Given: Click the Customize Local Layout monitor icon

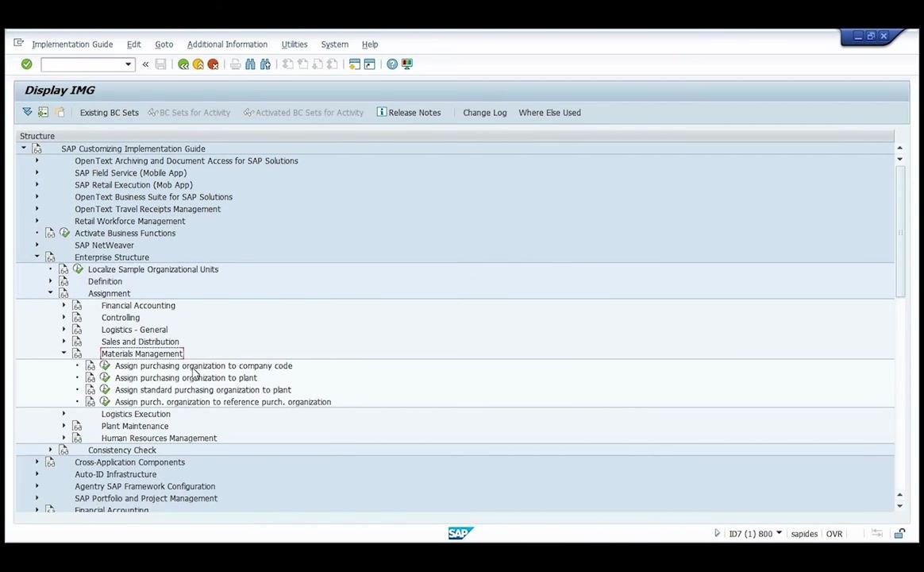Looking at the screenshot, I should coord(407,64).
